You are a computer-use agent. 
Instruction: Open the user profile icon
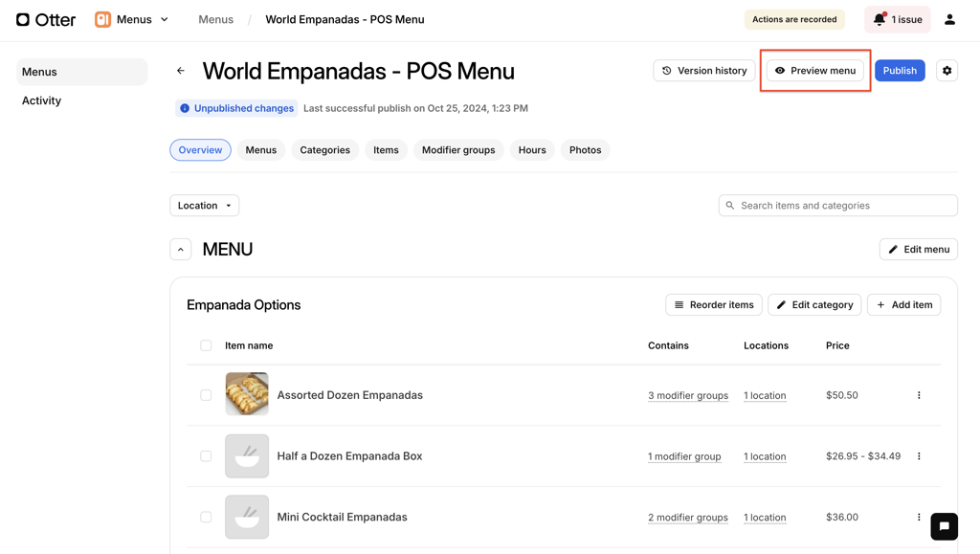(x=949, y=19)
